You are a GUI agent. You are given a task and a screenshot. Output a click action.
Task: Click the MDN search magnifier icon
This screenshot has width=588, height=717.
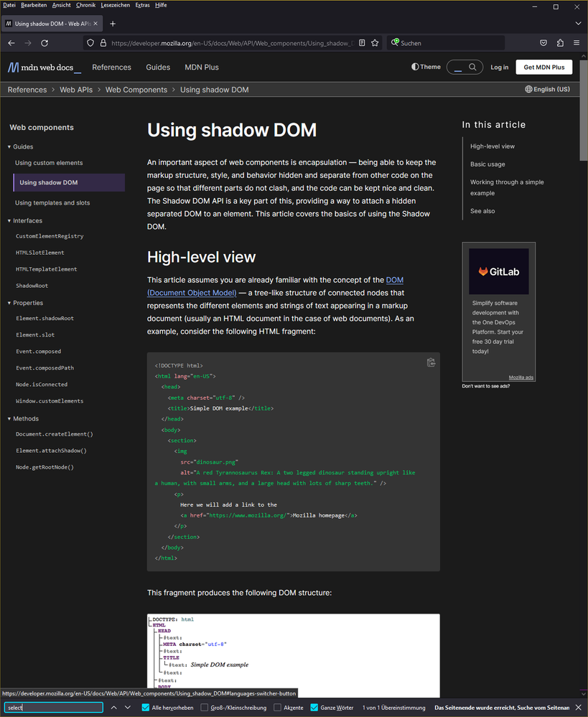(x=472, y=67)
